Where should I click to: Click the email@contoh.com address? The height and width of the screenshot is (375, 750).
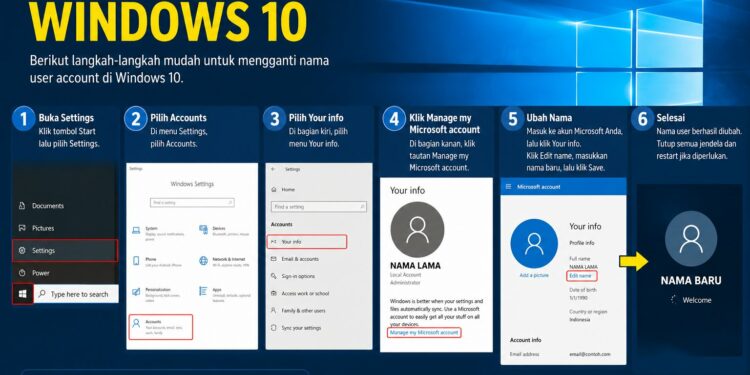[590, 354]
